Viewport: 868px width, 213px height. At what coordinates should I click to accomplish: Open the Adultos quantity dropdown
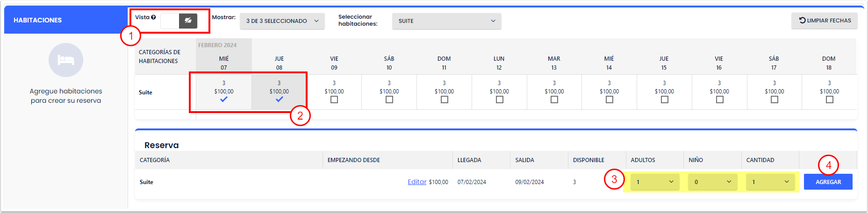[654, 182]
